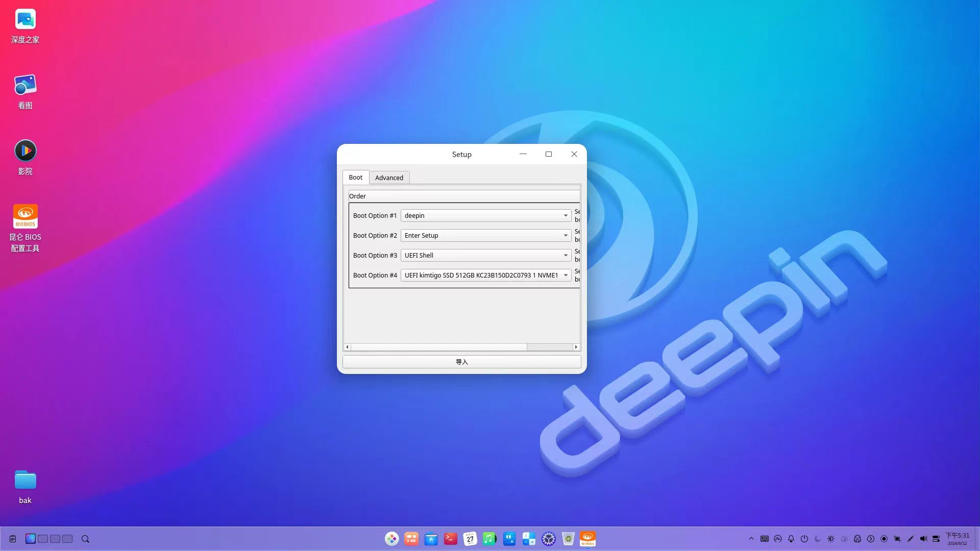
Task: Open the clipboard icon at taskbar left
Action: (x=13, y=539)
